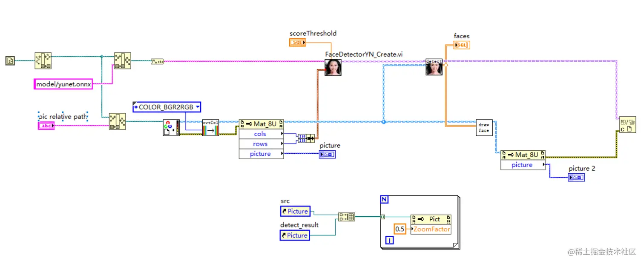Click the detect face VI node
Image resolution: width=644 pixels, height=264 pixels.
pos(434,67)
